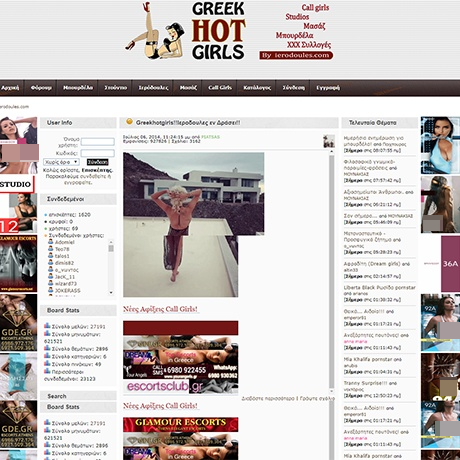Open the PSATSAS author link
The width and height of the screenshot is (460, 460).
click(210, 137)
